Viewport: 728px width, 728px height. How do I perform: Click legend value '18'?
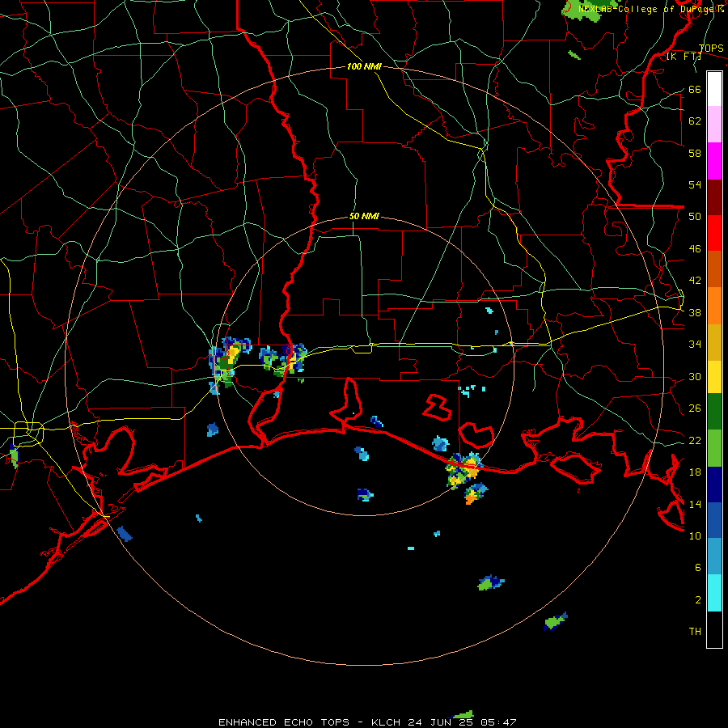[695, 472]
